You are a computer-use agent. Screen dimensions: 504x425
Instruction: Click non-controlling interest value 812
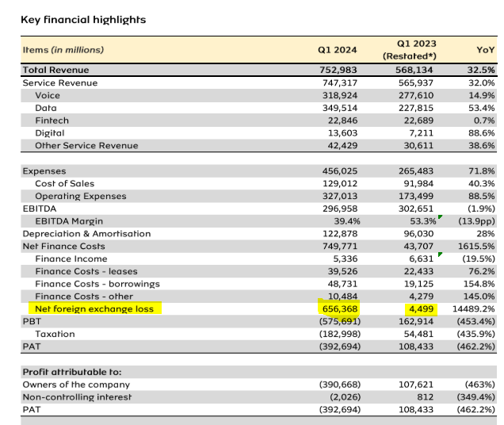click(x=426, y=397)
